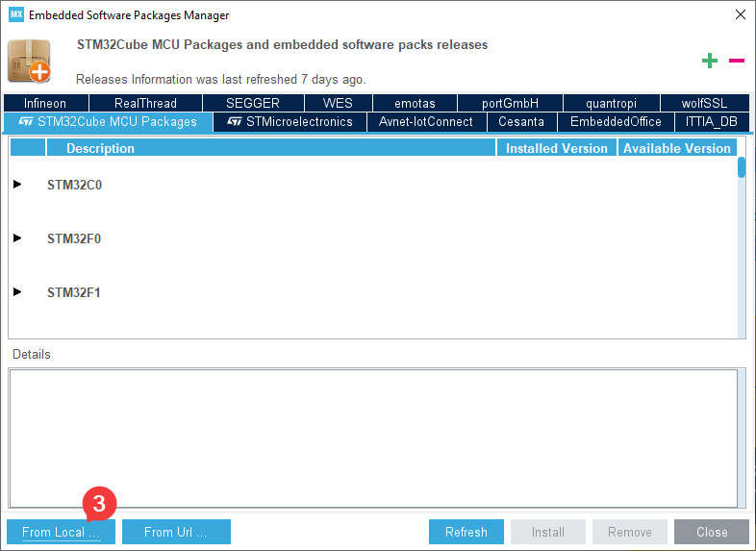
Task: Expand the STM32C0 tree row
Action: coord(17,185)
